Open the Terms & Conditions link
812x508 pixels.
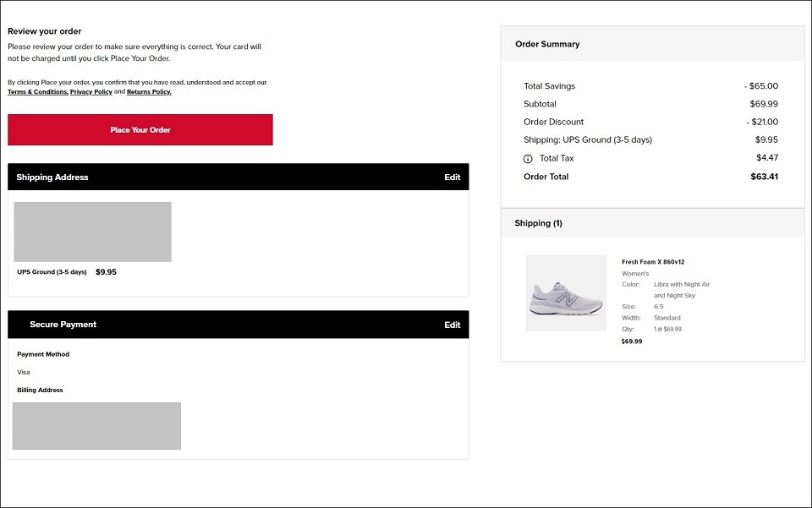(38, 92)
